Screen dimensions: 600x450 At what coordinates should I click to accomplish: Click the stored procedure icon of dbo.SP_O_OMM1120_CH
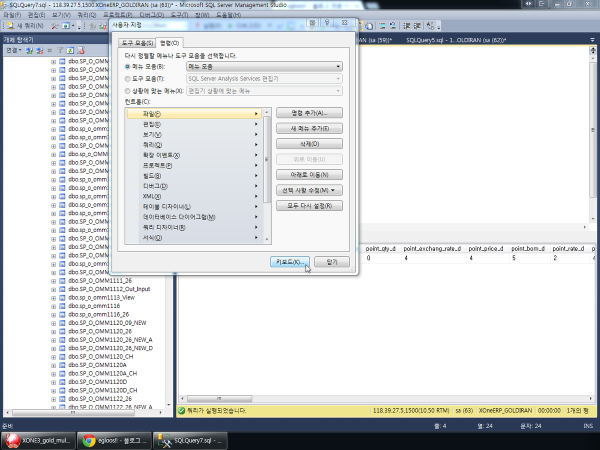[x=62, y=357]
